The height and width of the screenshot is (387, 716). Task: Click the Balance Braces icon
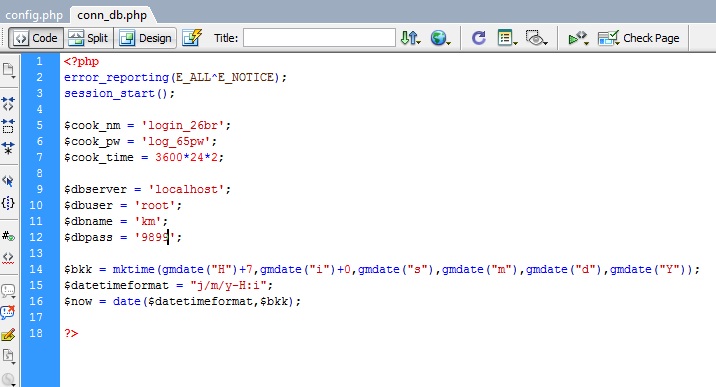[x=8, y=203]
